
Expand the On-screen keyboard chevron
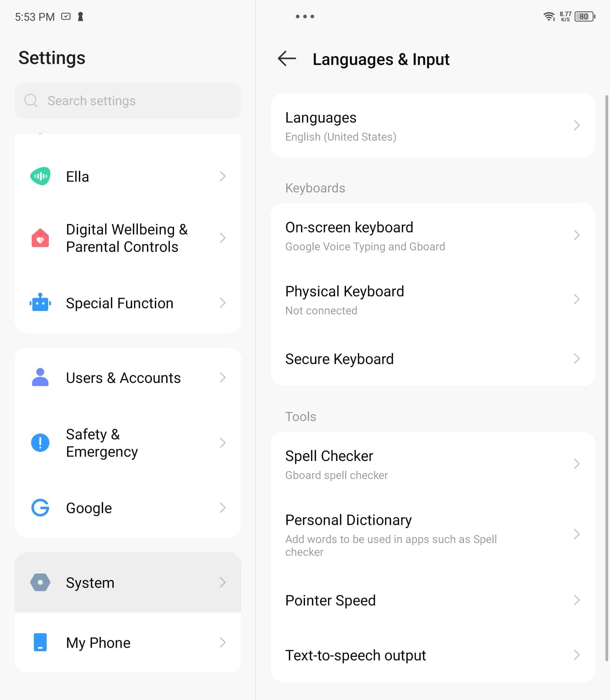point(576,235)
